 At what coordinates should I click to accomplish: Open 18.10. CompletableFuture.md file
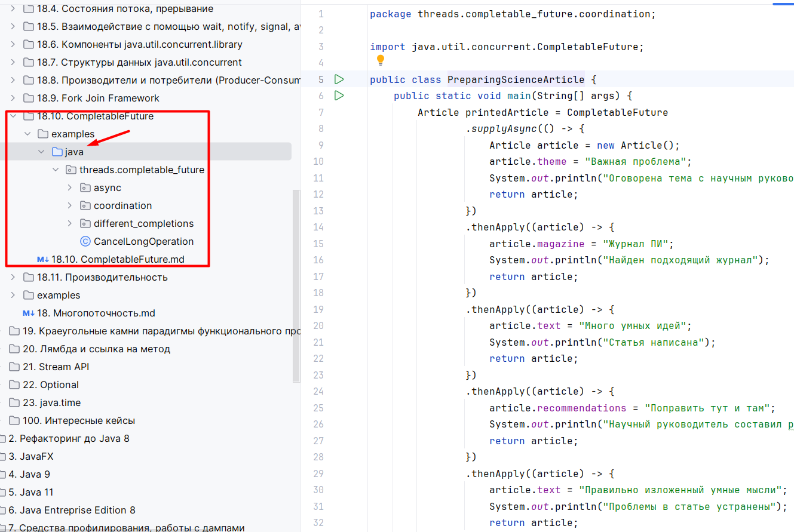118,259
